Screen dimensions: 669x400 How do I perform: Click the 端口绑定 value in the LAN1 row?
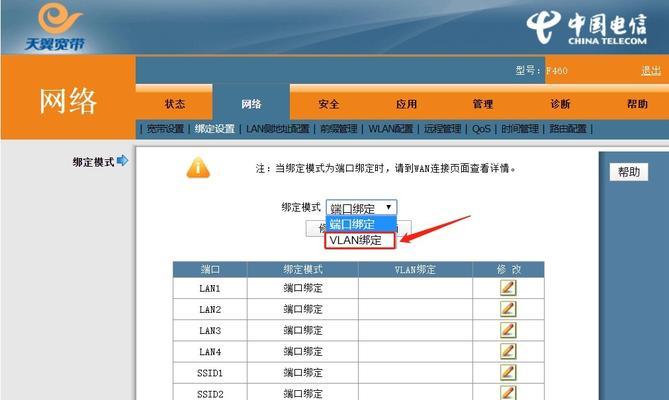(x=303, y=288)
